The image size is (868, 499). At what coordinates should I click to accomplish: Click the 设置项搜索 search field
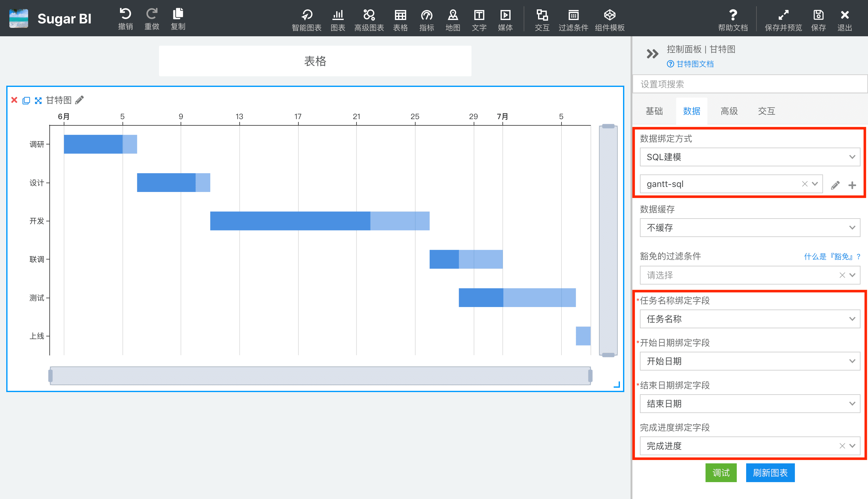750,84
